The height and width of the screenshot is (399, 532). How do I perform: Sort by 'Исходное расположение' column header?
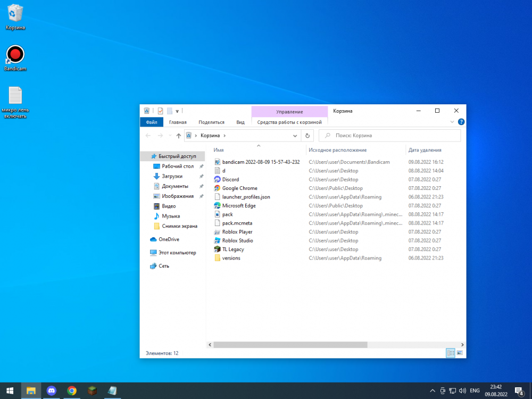coord(338,150)
